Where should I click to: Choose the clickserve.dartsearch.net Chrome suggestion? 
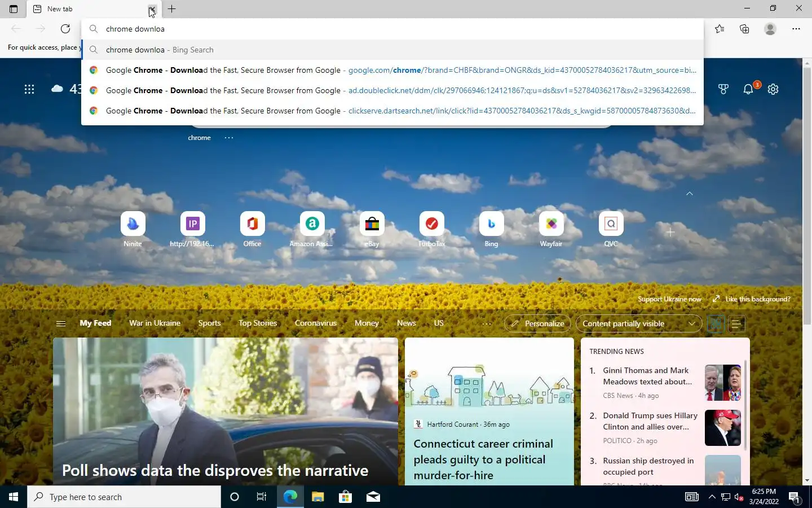coord(392,111)
